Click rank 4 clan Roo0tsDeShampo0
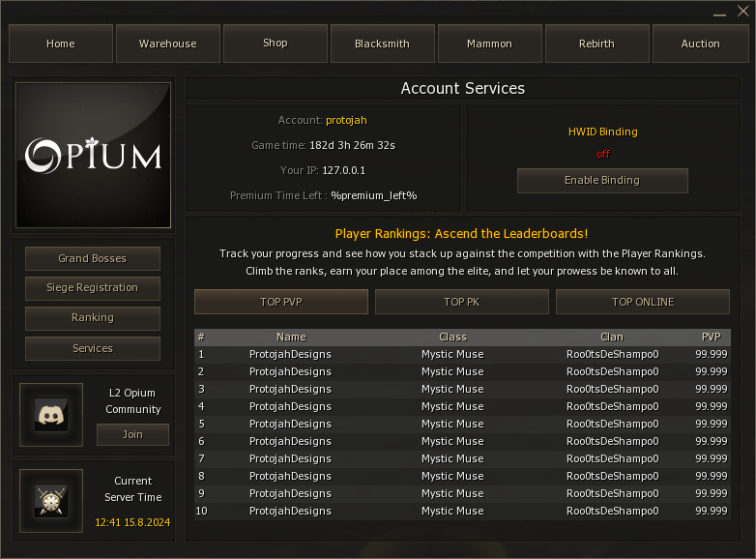756x559 pixels. pos(612,406)
